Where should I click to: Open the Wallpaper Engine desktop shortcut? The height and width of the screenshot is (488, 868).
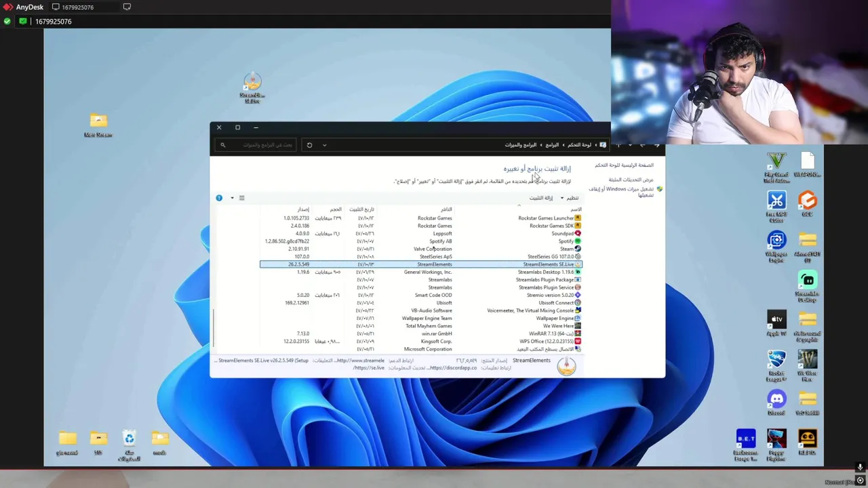776,247
